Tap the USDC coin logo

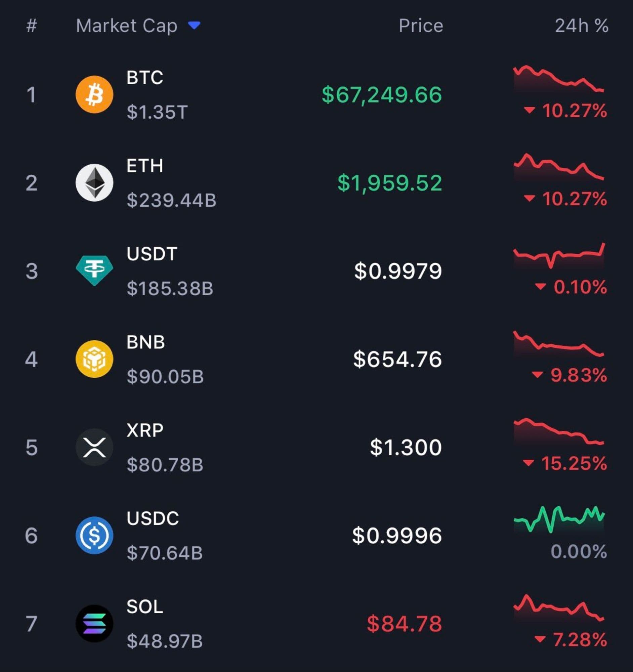click(x=94, y=536)
